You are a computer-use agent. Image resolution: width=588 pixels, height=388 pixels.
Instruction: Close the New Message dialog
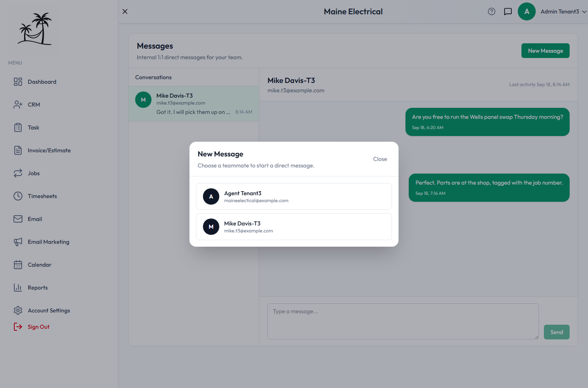click(380, 159)
